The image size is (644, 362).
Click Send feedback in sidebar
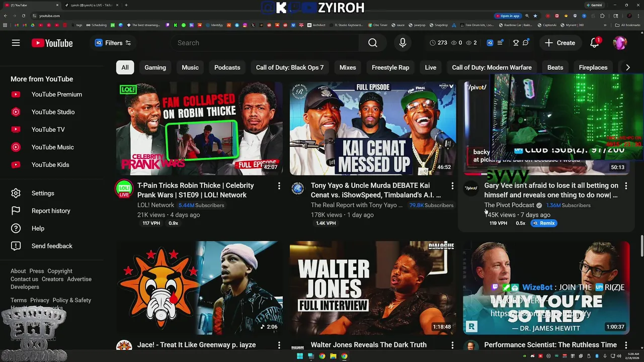[51, 246]
